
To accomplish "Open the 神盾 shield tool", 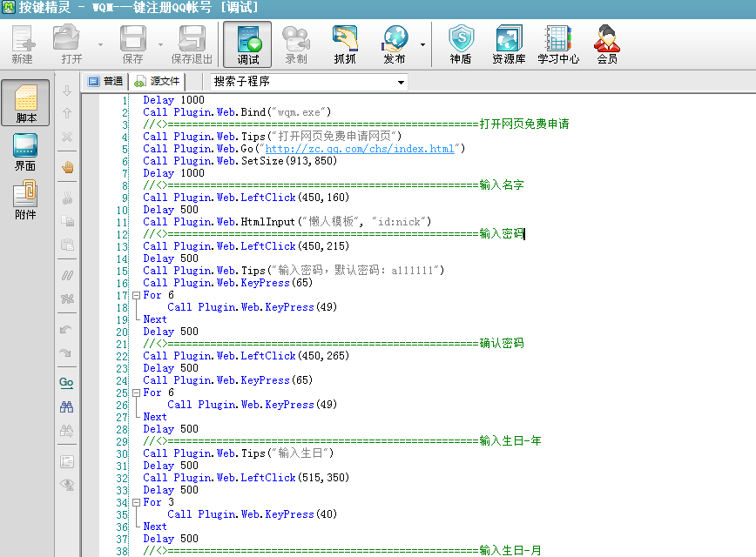I will 461,44.
